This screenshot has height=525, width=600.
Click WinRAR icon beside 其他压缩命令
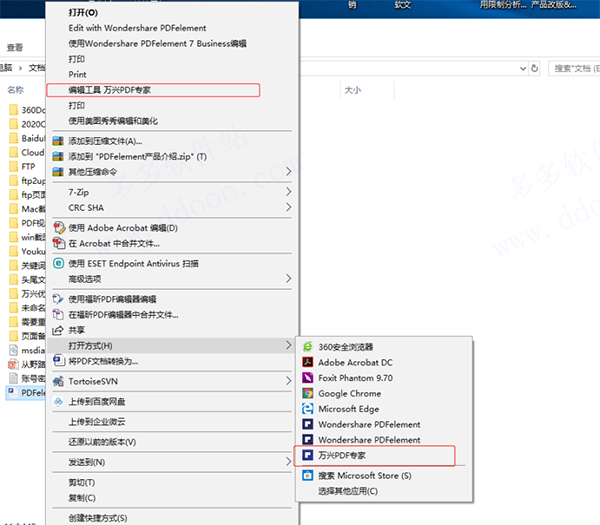pyautogui.click(x=58, y=171)
